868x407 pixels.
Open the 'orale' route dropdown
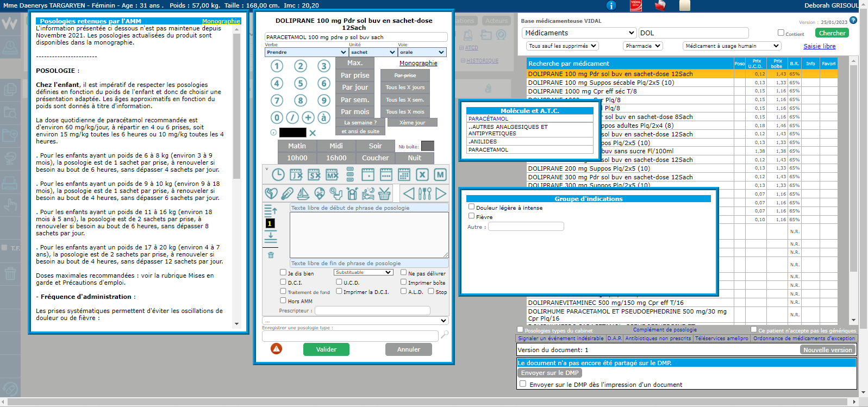tap(422, 52)
